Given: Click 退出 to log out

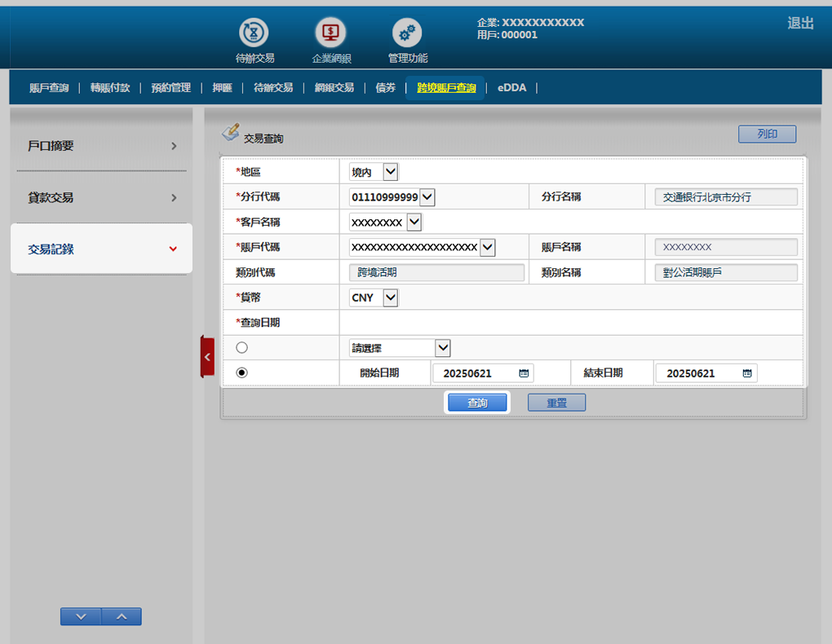Looking at the screenshot, I should [801, 24].
